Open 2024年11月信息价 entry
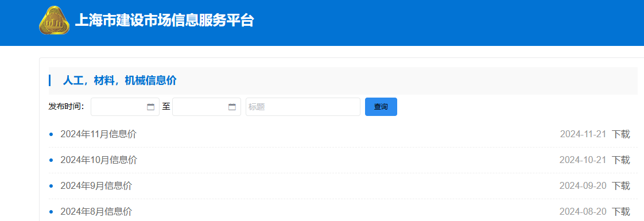The image size is (644, 221). point(99,134)
